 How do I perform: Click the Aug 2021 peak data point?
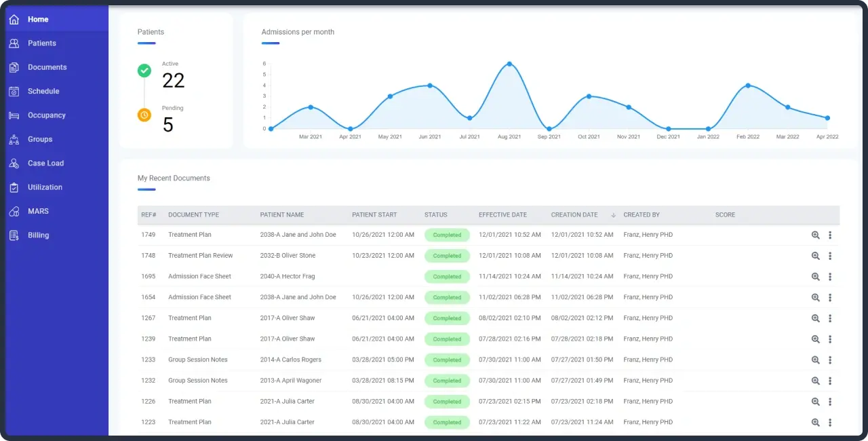pyautogui.click(x=509, y=64)
